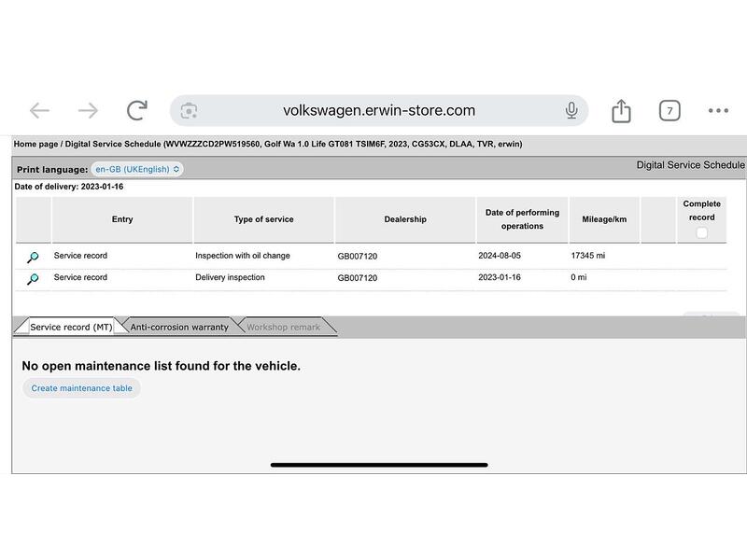Image resolution: width=747 pixels, height=560 pixels.
Task: Select the Workshop remark tab
Action: tap(283, 328)
